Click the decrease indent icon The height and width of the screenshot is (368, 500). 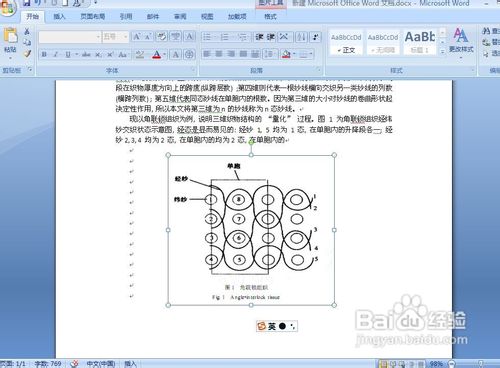pyautogui.click(x=259, y=37)
